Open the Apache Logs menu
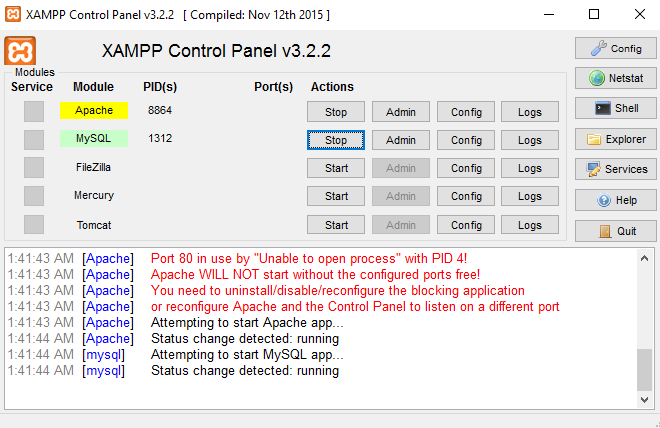 530,112
